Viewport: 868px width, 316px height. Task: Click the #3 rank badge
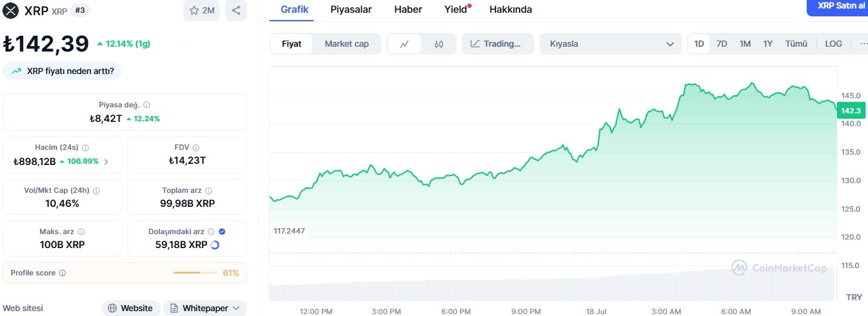click(80, 10)
